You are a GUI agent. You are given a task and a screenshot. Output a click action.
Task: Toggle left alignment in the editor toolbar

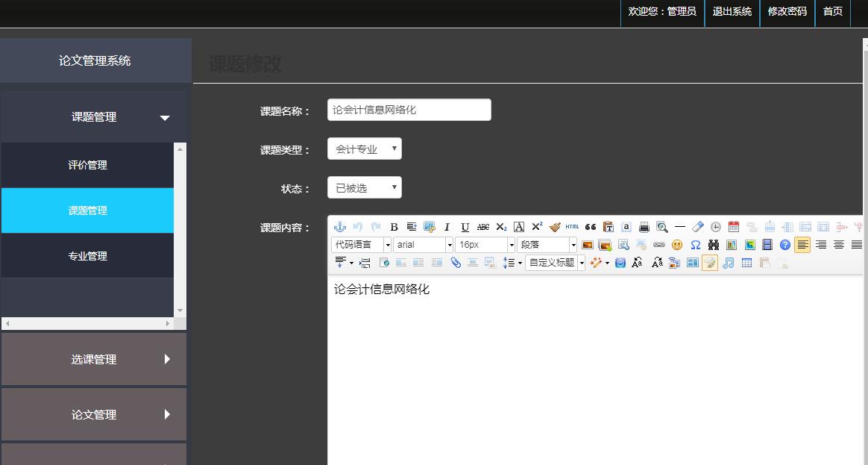pyautogui.click(x=802, y=245)
